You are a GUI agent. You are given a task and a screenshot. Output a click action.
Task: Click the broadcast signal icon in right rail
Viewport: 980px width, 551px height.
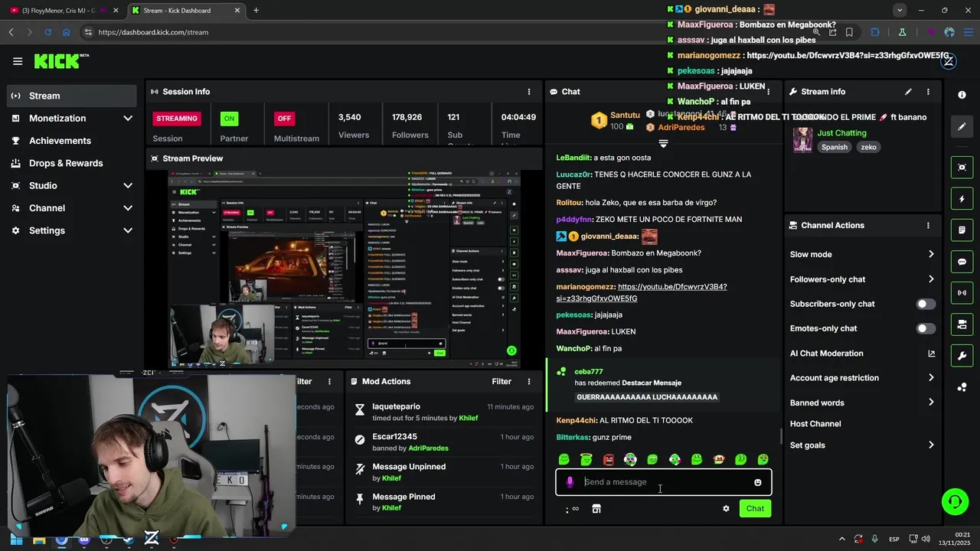962,293
